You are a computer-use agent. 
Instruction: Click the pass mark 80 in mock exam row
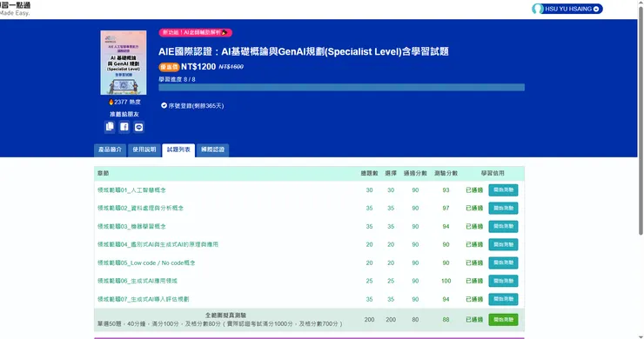[x=415, y=319]
